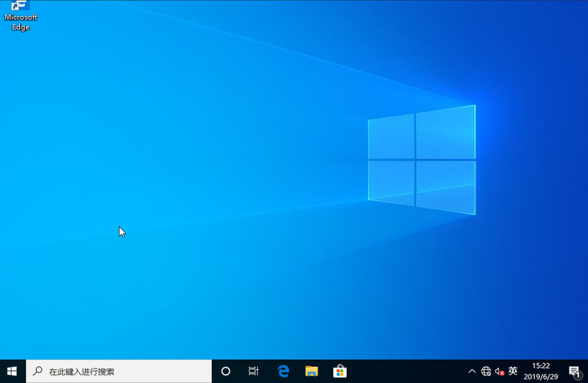Expand hidden system tray icons chevron
Viewport: 588px width, 383px height.
(472, 372)
